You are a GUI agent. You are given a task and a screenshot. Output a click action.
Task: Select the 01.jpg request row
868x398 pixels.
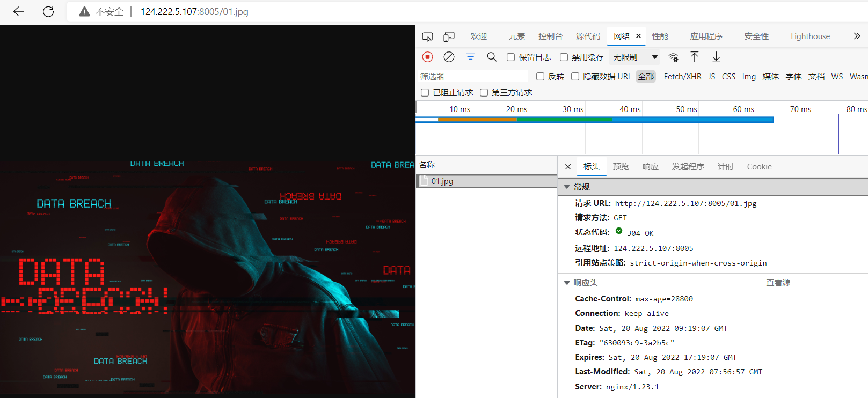point(487,181)
